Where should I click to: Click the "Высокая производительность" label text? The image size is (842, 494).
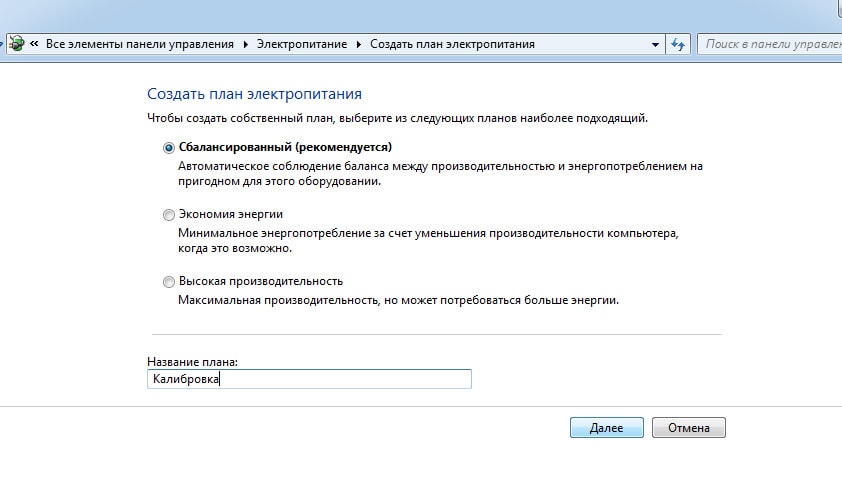[260, 281]
